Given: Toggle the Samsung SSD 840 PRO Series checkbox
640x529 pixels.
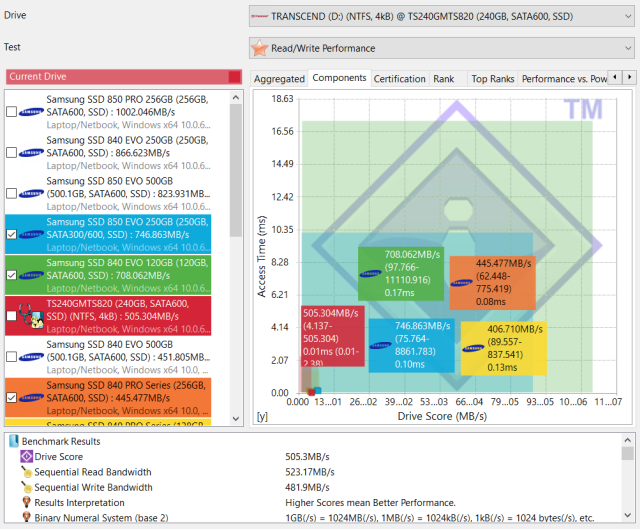Looking at the screenshot, I should tap(12, 397).
